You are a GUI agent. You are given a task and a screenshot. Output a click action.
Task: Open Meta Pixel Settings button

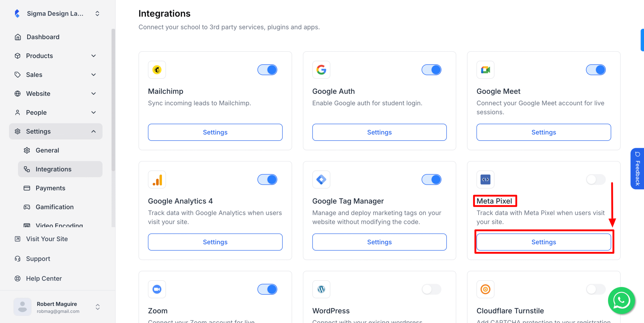pos(544,242)
